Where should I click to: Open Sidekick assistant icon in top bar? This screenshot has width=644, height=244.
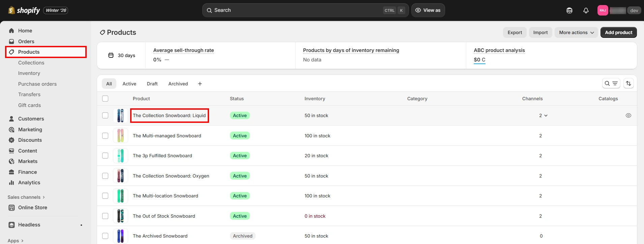click(569, 10)
